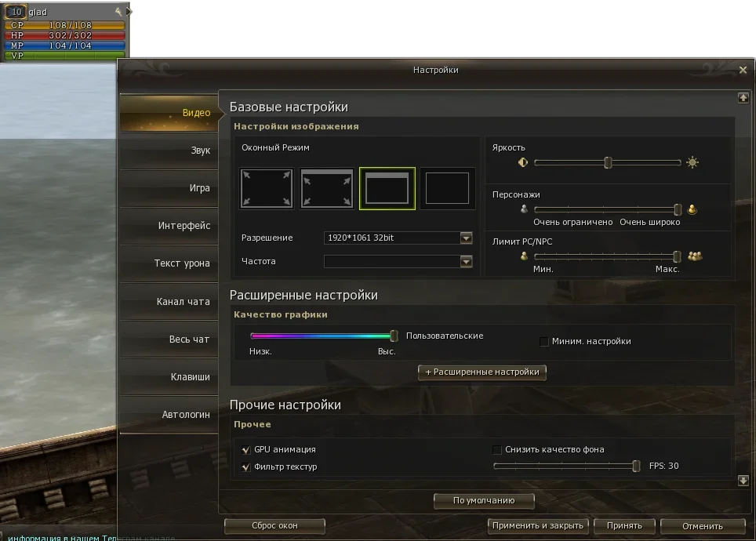Click the Лимит PC/NPC slider handle

(x=677, y=256)
